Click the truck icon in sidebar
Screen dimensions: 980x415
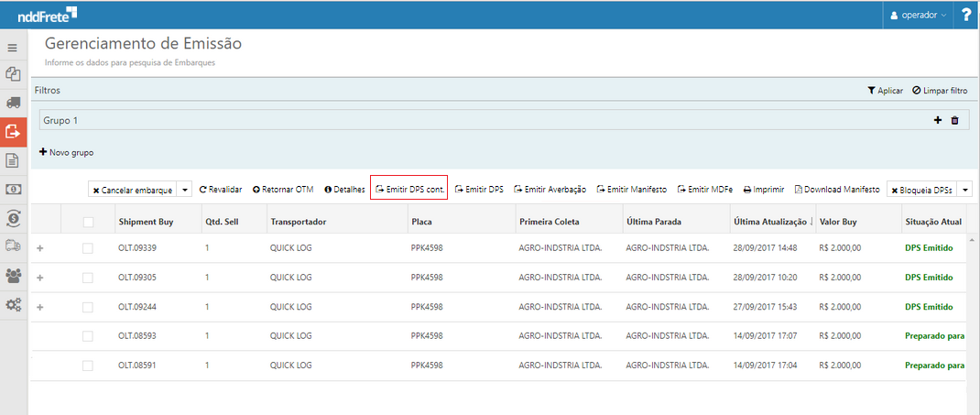click(13, 103)
